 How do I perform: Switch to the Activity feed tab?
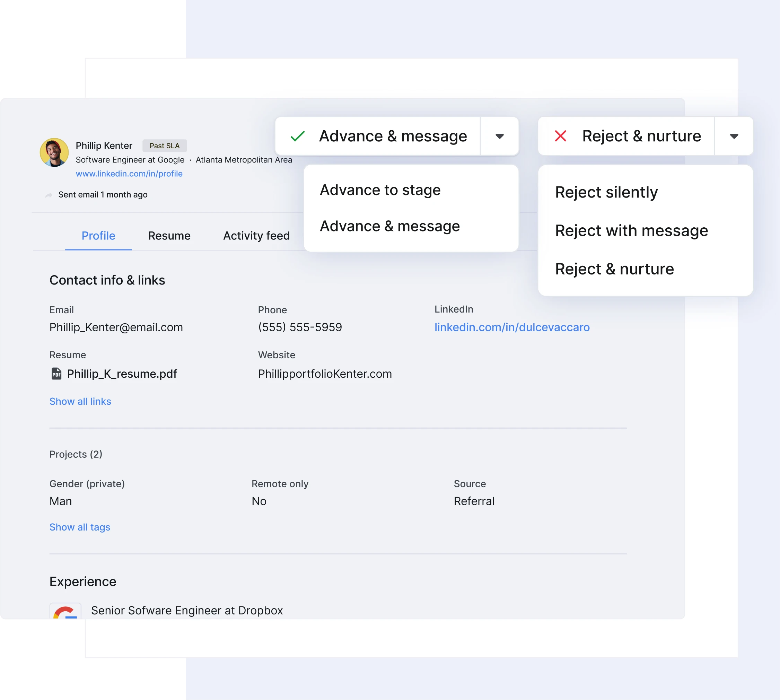click(x=256, y=236)
